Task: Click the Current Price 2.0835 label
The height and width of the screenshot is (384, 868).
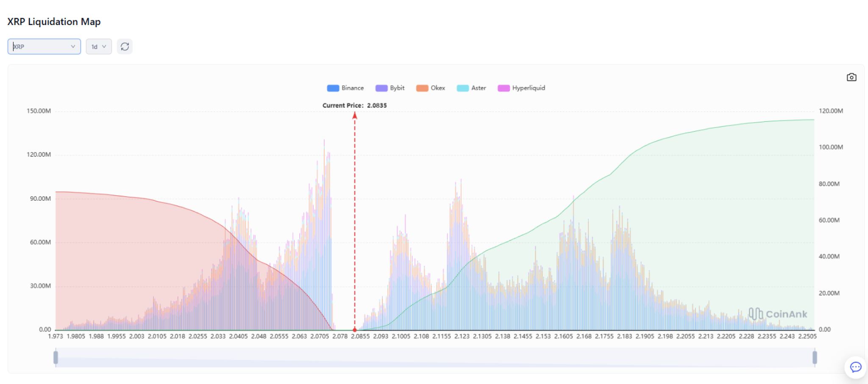Action: pos(355,105)
